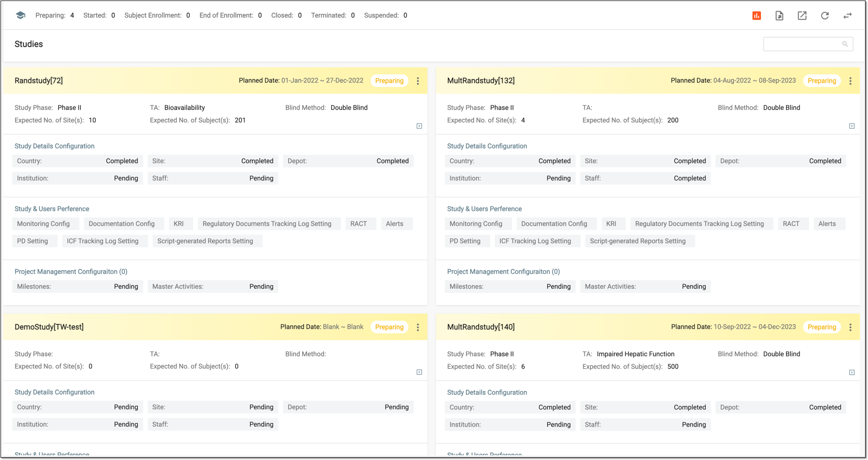The image size is (868, 460).
Task: Click the Preparing status badge on MultRandstudy[140]
Action: click(822, 327)
